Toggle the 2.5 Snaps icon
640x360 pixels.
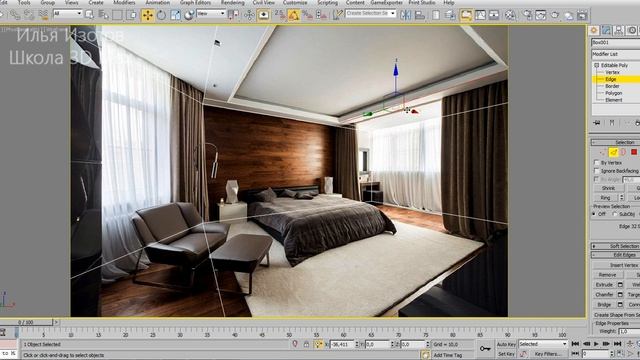(280, 15)
